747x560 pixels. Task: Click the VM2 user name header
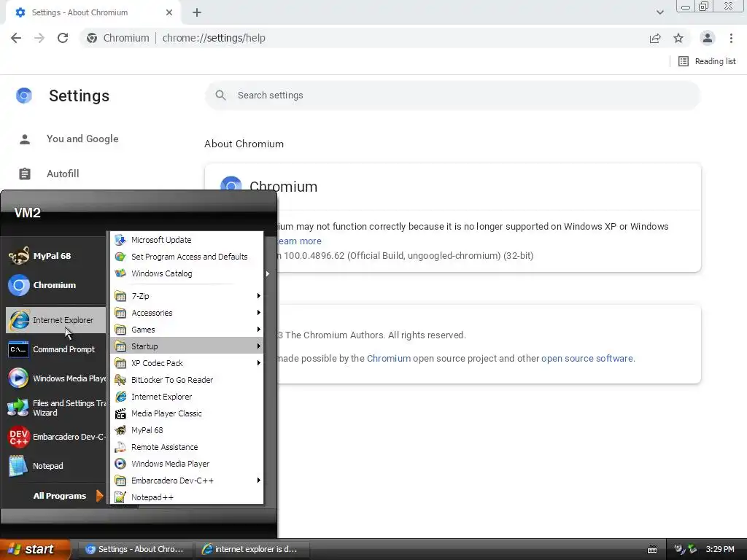coord(27,213)
